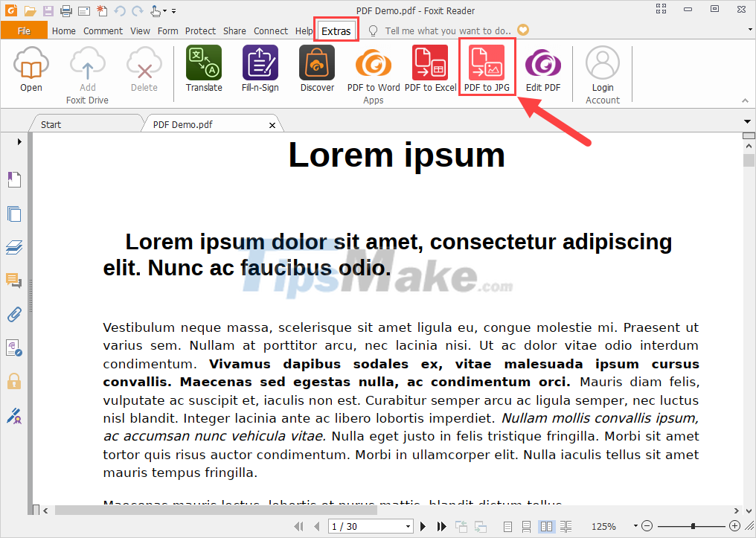
Task: Print the document from the quick access toolbar
Action: tap(65, 10)
